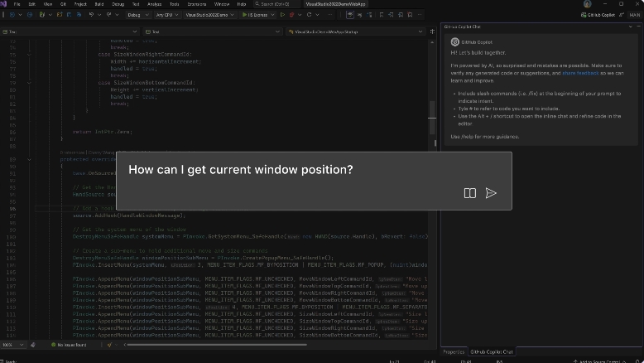This screenshot has height=363, width=644.
Task: Open the Startup member navigation dropdown
Action: [x=356, y=31]
